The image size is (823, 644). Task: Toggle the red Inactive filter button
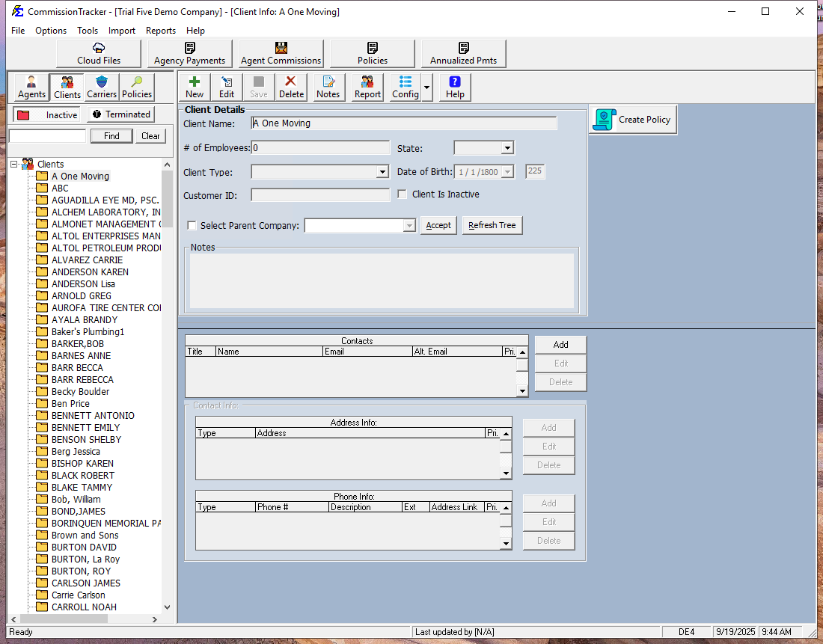pyautogui.click(x=46, y=115)
